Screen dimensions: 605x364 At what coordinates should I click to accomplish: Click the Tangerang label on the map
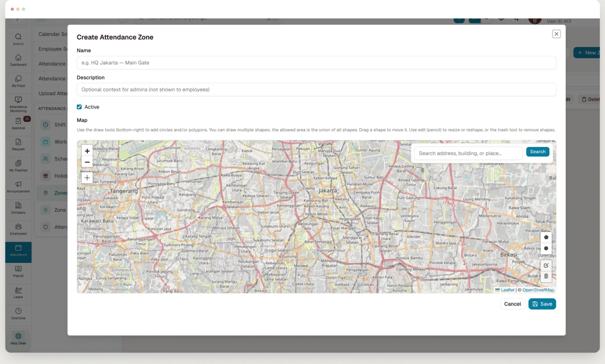(124, 191)
